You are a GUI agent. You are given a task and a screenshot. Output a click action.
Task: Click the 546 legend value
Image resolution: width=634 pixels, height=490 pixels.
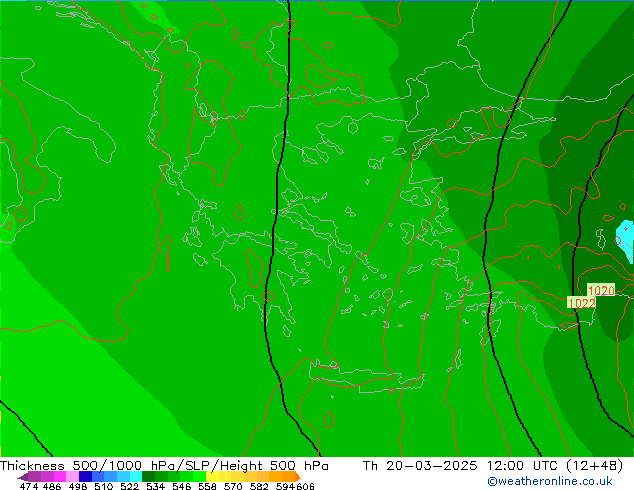pos(182,486)
